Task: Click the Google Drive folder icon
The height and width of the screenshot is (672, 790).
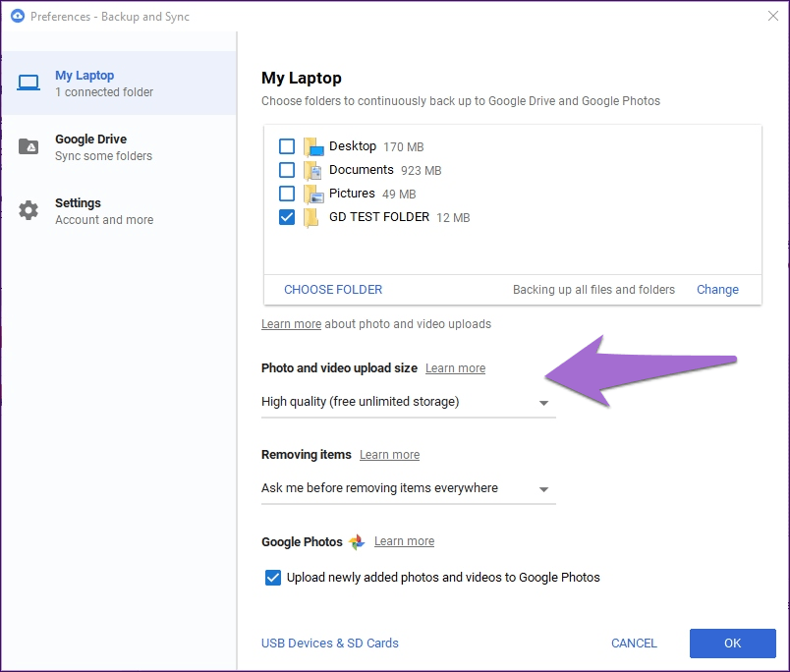Action: tap(28, 147)
